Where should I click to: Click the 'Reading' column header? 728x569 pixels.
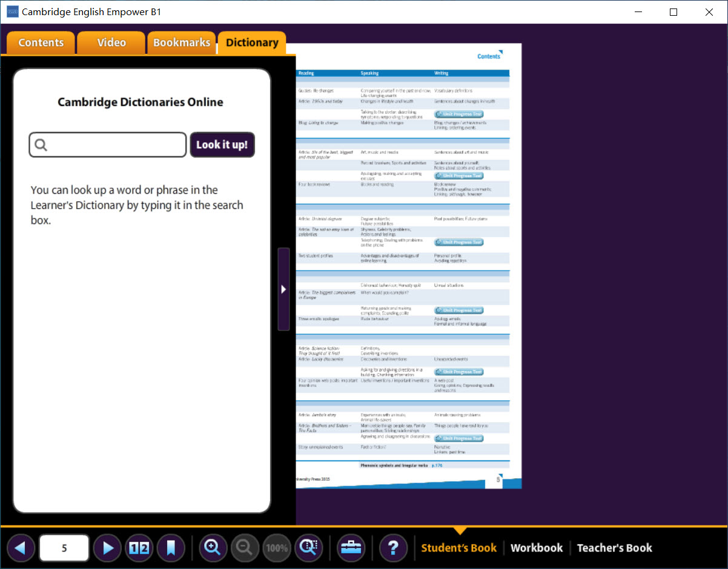coord(306,73)
